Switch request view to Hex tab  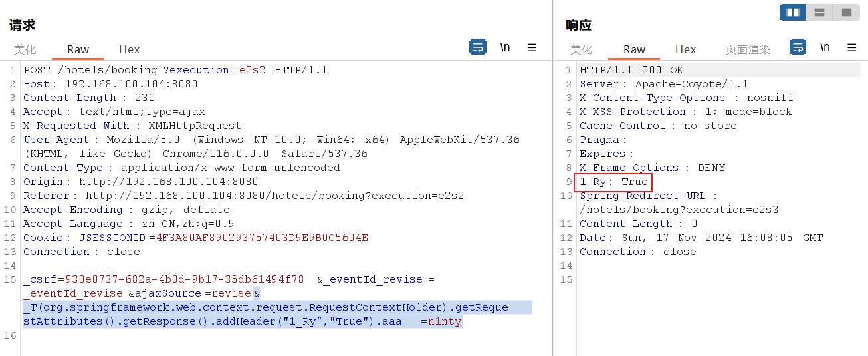(130, 49)
